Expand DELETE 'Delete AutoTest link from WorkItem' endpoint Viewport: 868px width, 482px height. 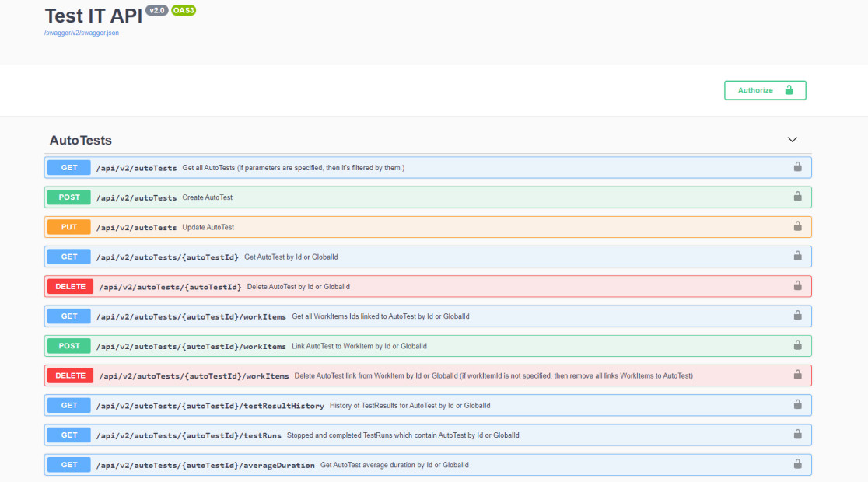tap(428, 375)
